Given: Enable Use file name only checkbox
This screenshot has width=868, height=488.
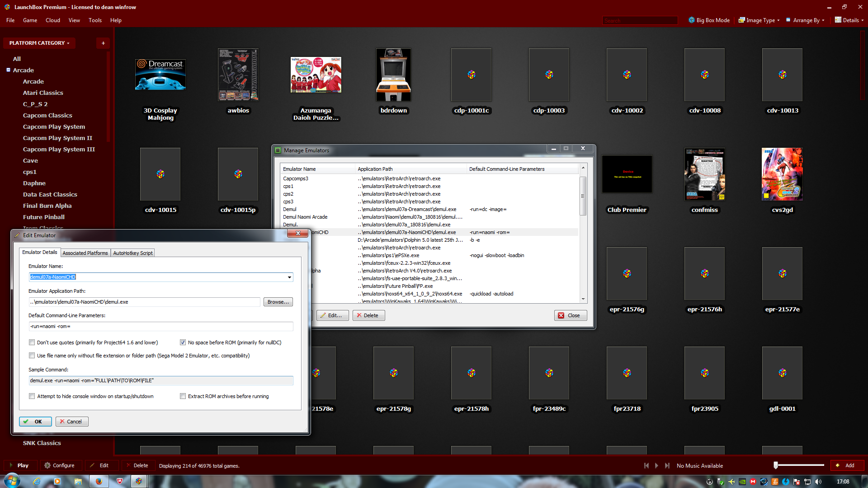Looking at the screenshot, I should pos(32,356).
